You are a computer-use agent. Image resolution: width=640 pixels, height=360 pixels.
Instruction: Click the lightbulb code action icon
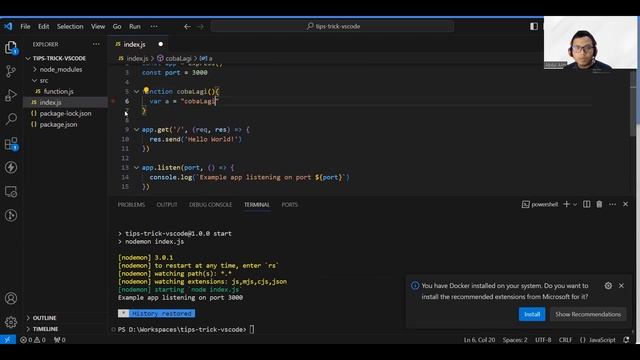[146, 91]
